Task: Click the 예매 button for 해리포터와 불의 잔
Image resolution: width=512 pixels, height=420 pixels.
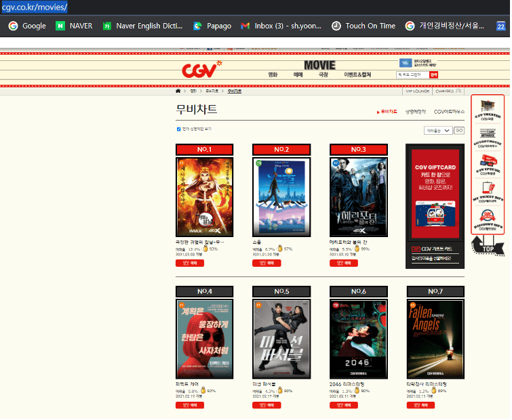Action: click(344, 263)
